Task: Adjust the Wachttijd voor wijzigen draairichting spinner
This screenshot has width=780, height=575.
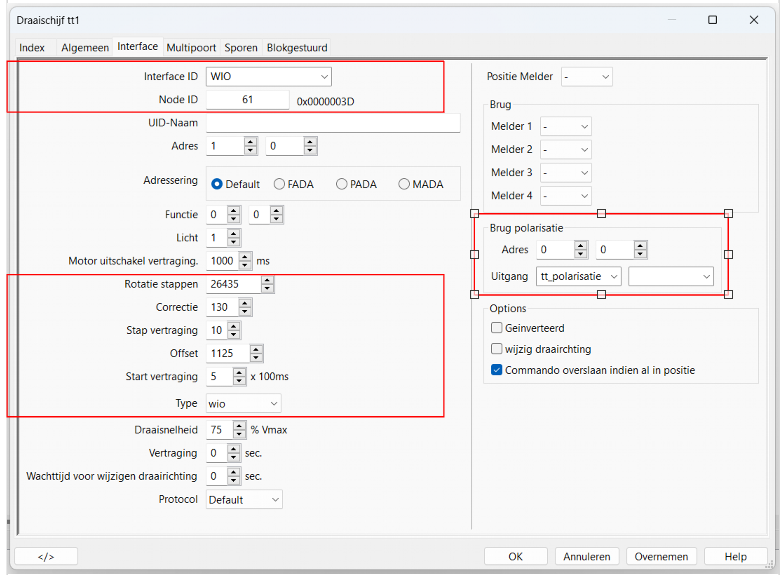Action: pos(233,476)
